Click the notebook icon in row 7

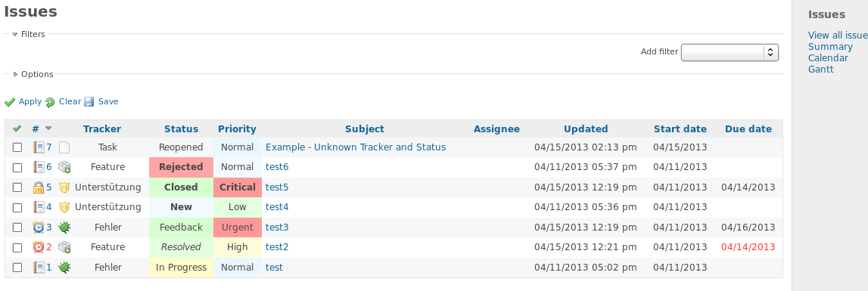(39, 147)
